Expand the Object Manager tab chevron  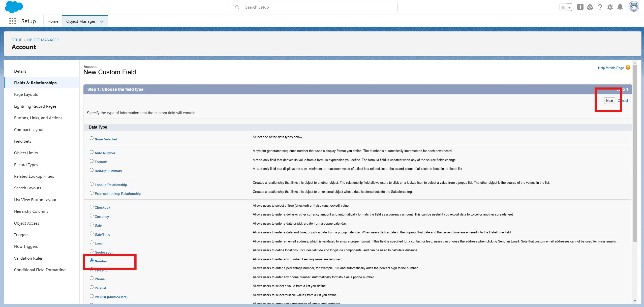pos(102,21)
